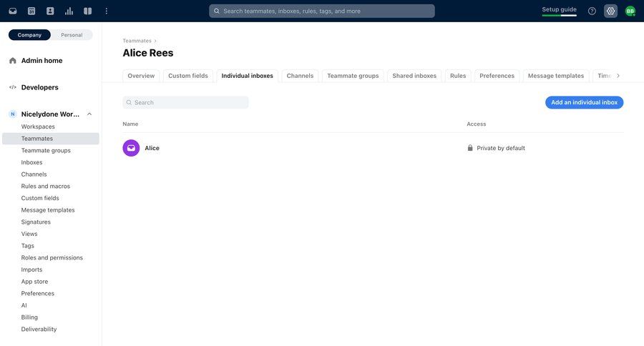
Task: Show more tabs with right chevron
Action: 618,76
